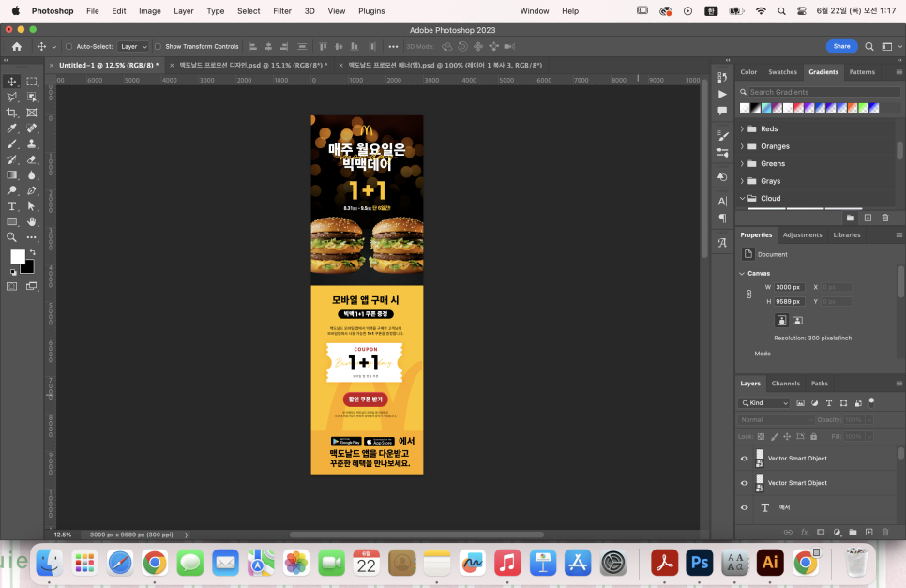Toggle Quick Mask mode
This screenshot has width=906, height=588.
[x=11, y=286]
